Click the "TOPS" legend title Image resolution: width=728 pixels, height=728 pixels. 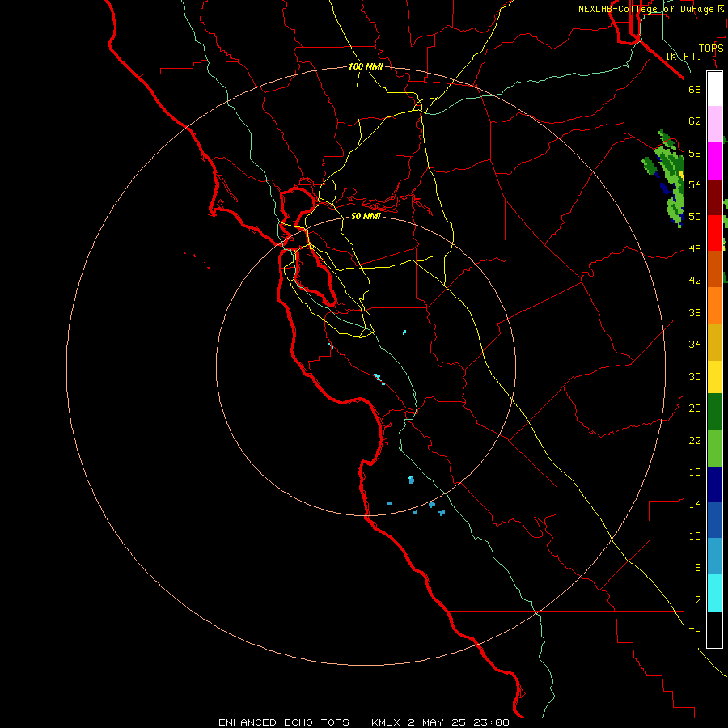tap(711, 49)
